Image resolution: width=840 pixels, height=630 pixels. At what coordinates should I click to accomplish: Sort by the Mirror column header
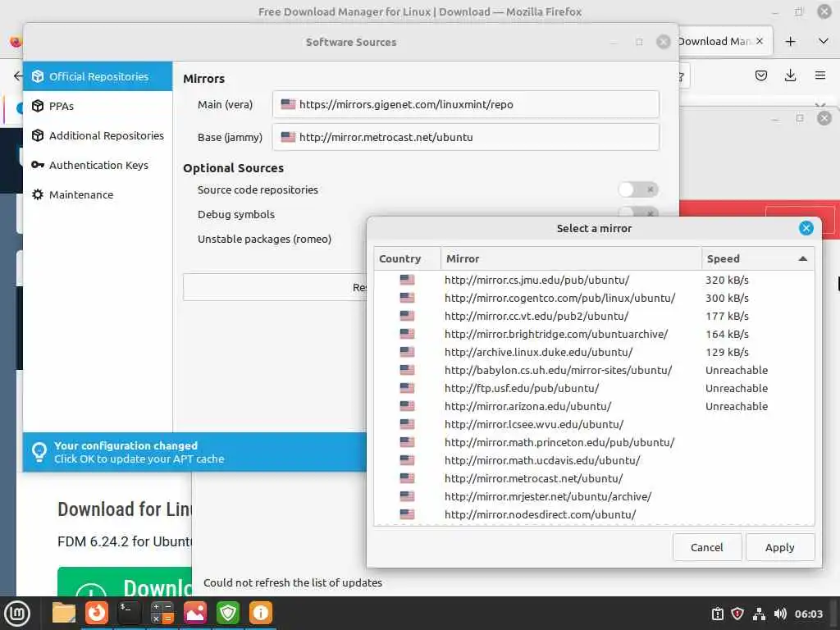pyautogui.click(x=571, y=258)
